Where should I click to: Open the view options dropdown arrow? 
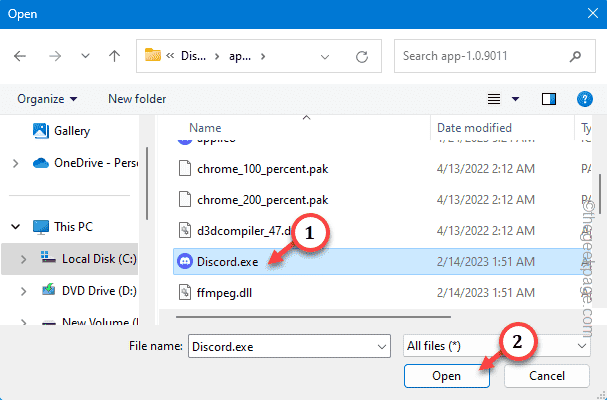point(515,99)
